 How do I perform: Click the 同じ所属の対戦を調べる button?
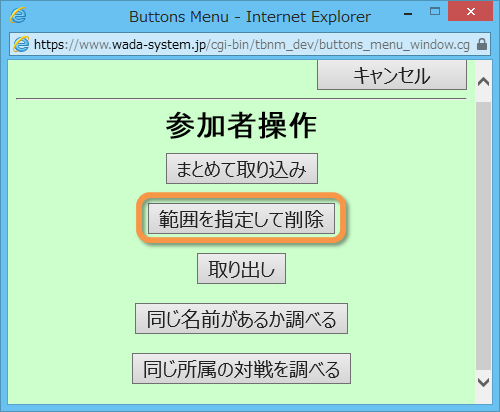pyautogui.click(x=241, y=369)
